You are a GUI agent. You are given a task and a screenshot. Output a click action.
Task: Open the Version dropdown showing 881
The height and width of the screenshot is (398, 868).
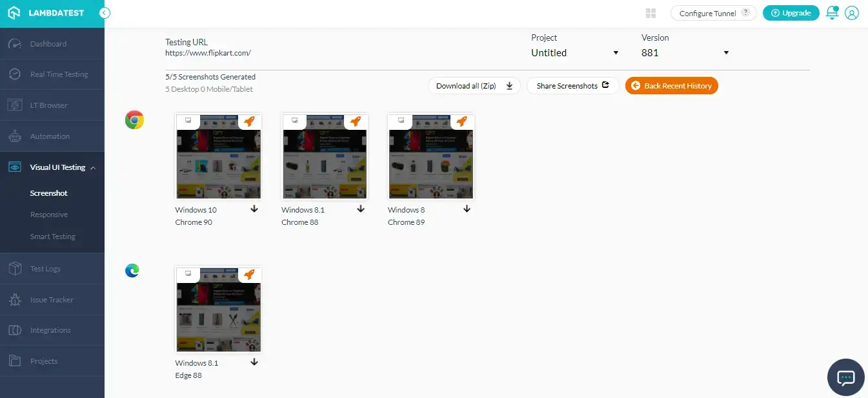685,53
